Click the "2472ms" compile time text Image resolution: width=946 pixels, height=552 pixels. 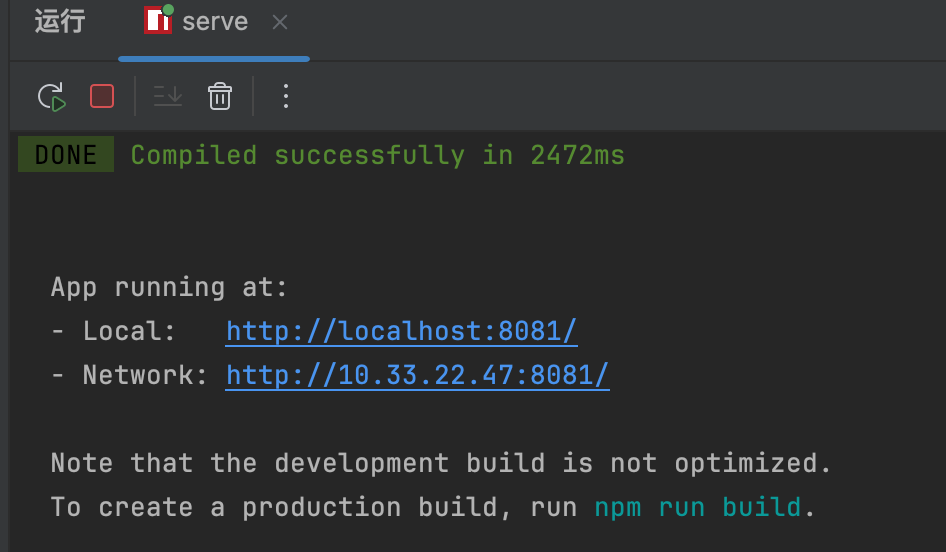point(577,155)
